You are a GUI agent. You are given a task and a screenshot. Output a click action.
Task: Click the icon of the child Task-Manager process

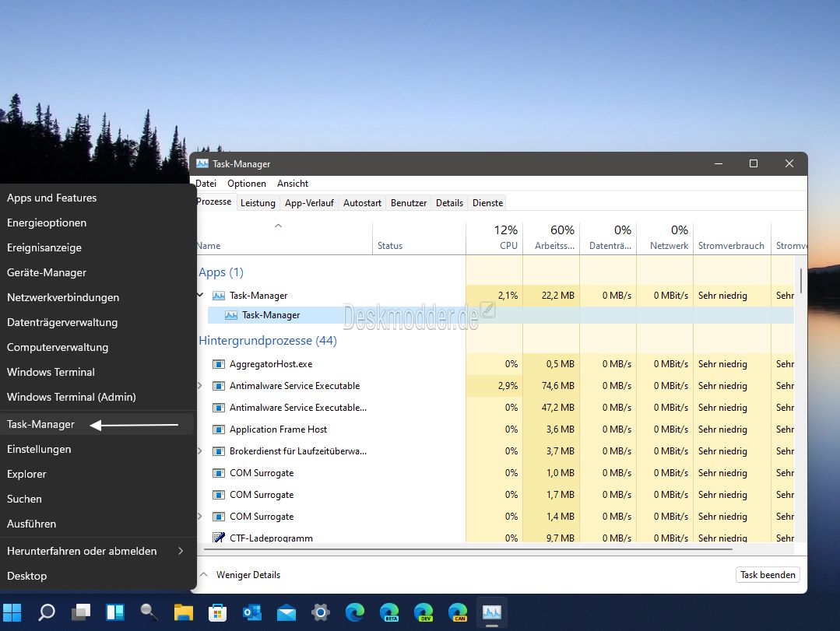click(231, 315)
